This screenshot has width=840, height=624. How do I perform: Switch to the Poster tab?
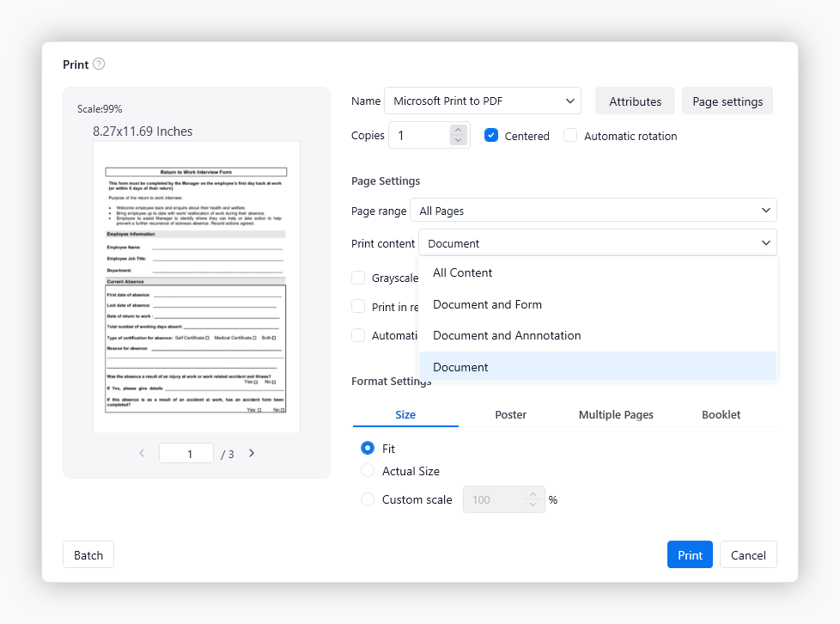pos(510,414)
